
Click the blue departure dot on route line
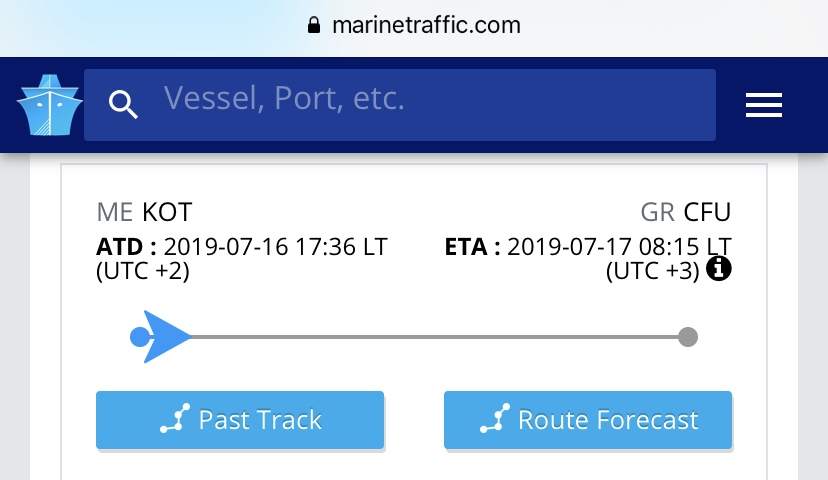point(139,337)
